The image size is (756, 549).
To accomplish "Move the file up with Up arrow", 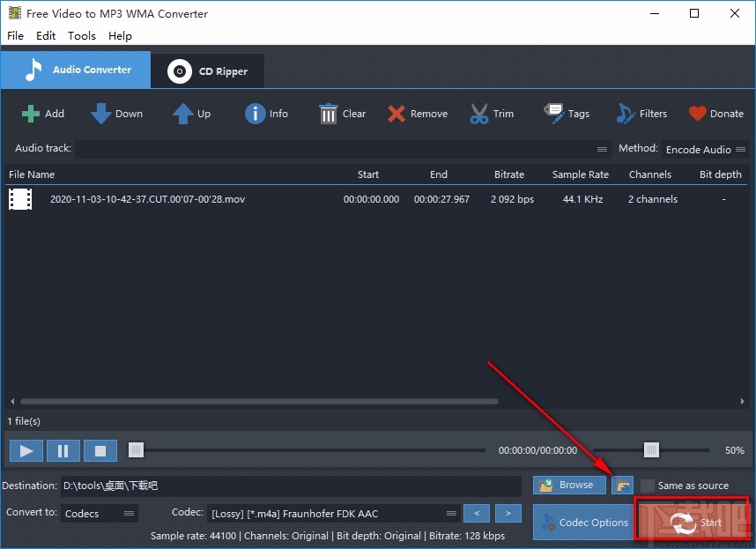I will pyautogui.click(x=183, y=114).
